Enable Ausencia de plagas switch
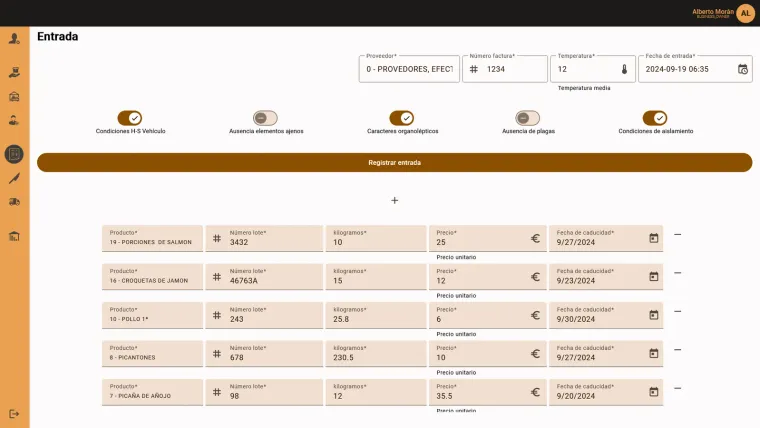This screenshot has width=760, height=428. pyautogui.click(x=527, y=118)
